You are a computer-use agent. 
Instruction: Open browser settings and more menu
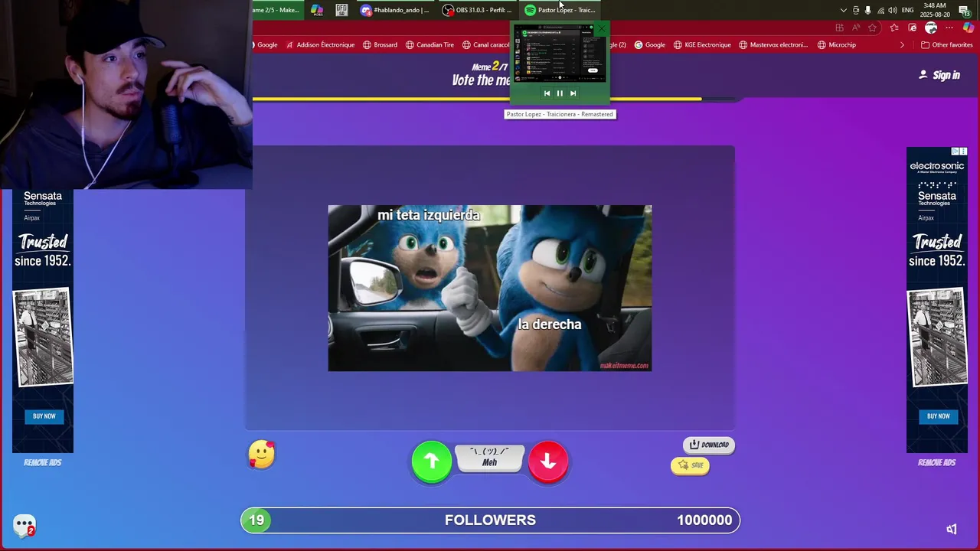[949, 28]
